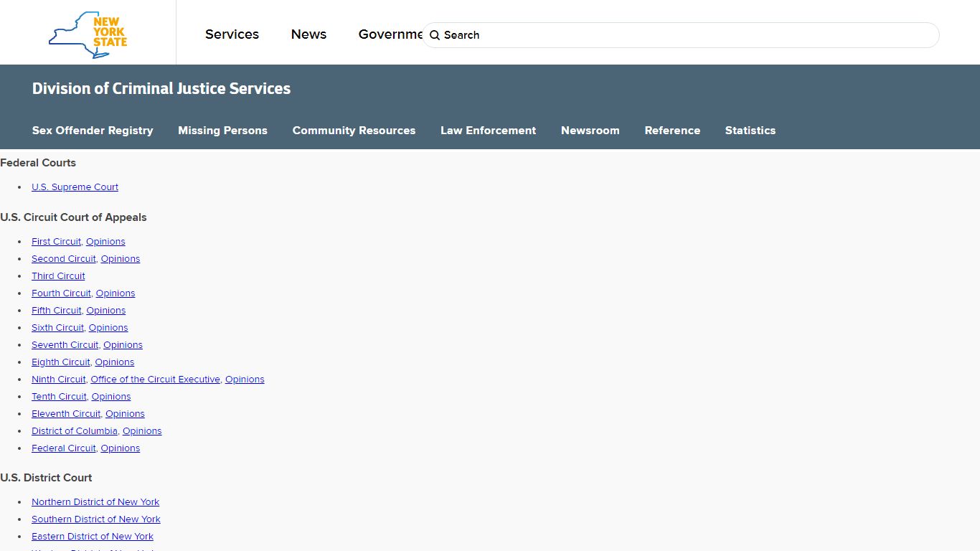The width and height of the screenshot is (980, 551).
Task: Open Law Enforcement tab
Action: coord(488,131)
